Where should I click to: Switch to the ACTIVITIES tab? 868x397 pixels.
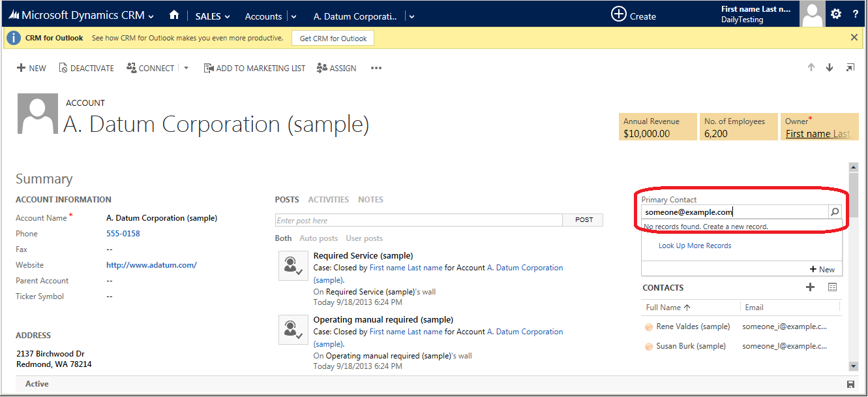click(x=328, y=200)
